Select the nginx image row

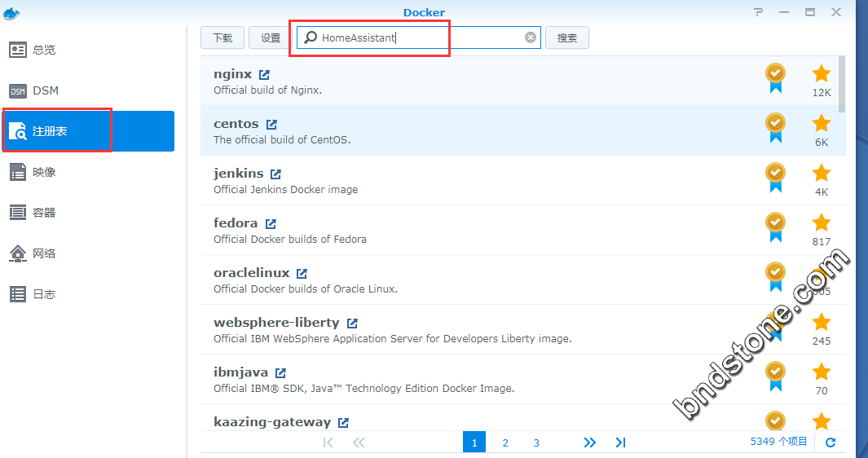[x=523, y=81]
